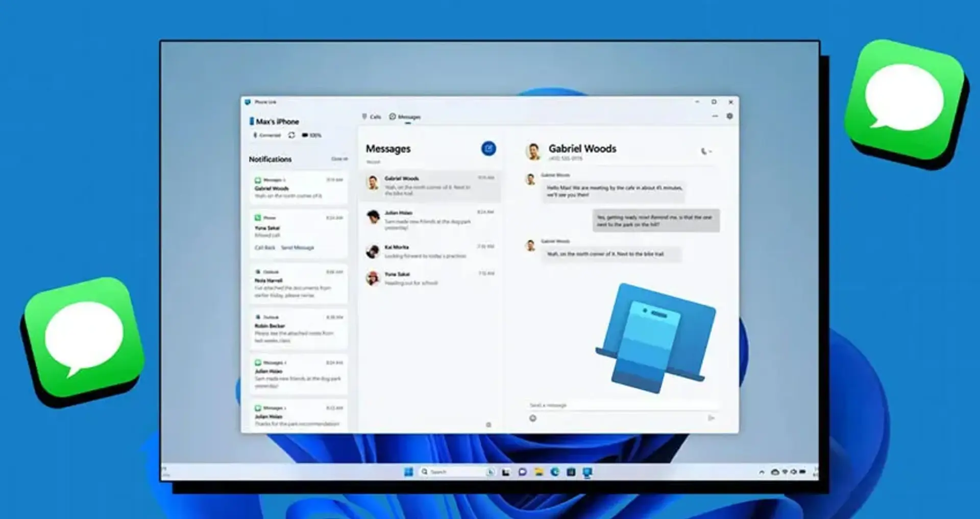
Task: Click the settings gear in Phone Link
Action: pos(730,116)
